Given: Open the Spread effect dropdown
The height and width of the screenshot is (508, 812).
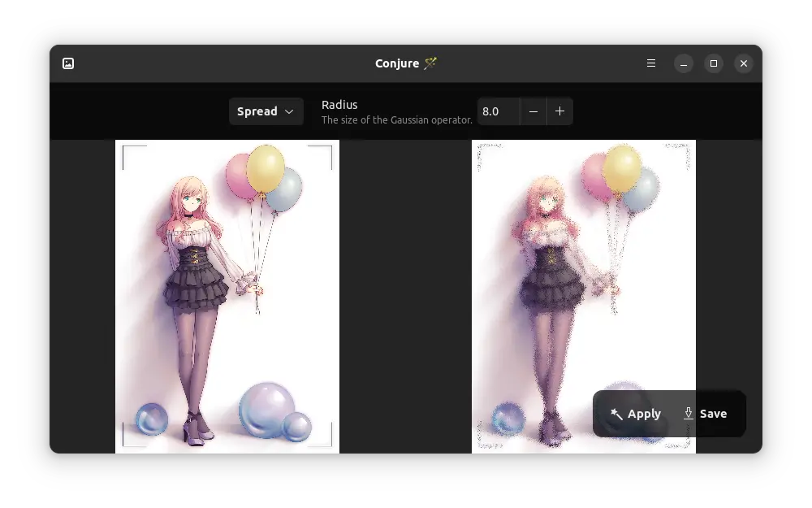Looking at the screenshot, I should point(266,111).
